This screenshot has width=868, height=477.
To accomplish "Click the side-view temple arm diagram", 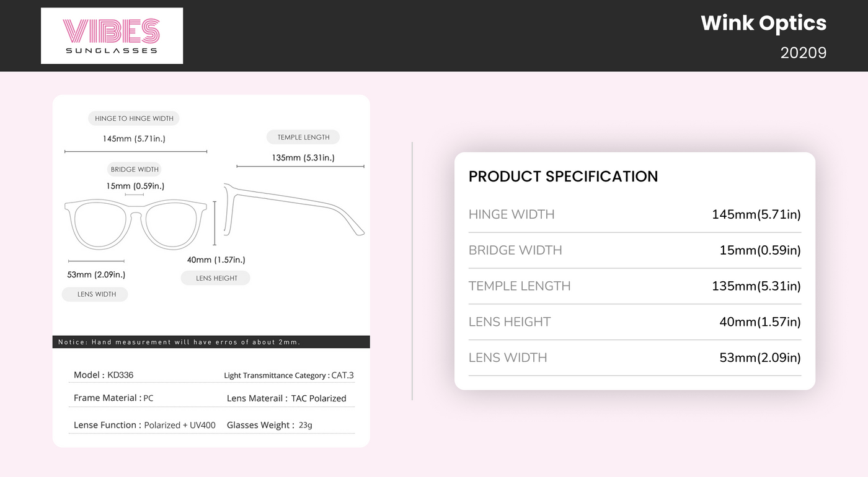I will [294, 208].
